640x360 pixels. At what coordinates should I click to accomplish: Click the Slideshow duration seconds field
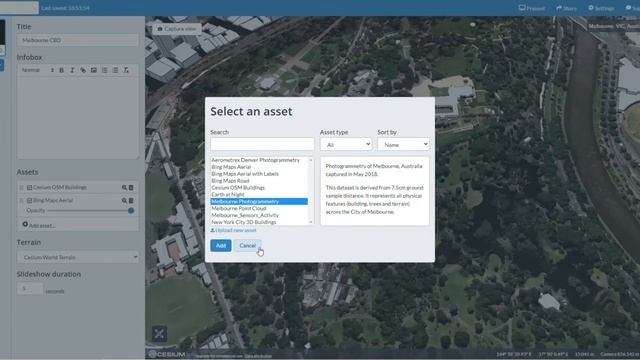pos(30,289)
